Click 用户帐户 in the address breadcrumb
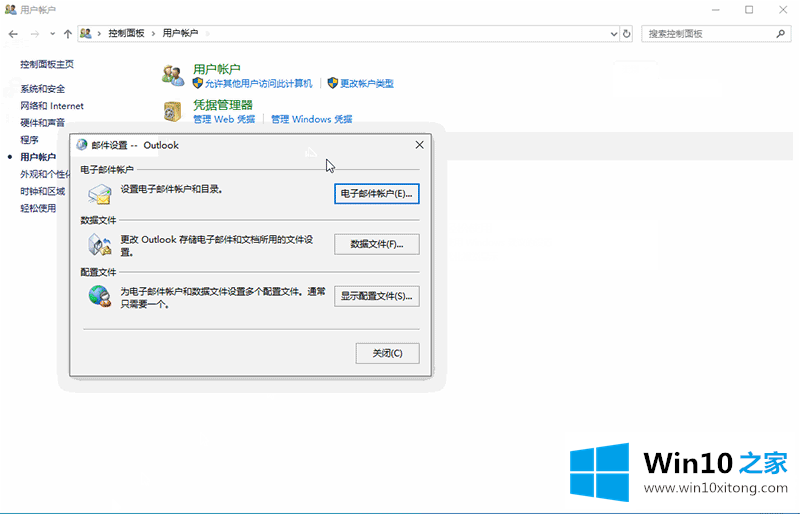This screenshot has height=514, width=800. click(180, 33)
